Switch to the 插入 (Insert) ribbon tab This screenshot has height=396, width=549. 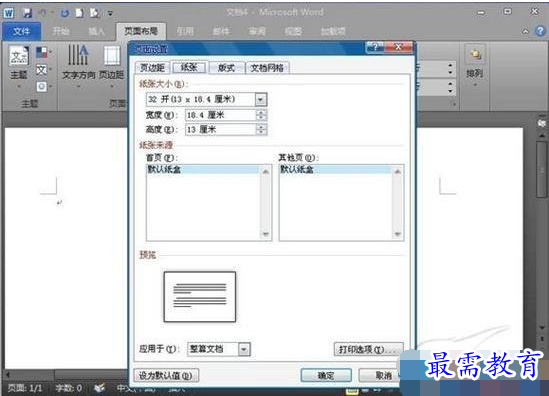(x=96, y=32)
